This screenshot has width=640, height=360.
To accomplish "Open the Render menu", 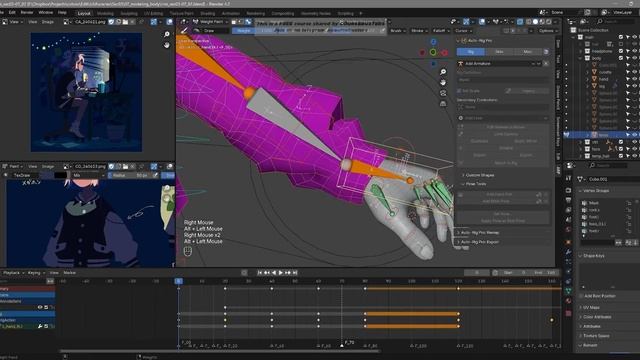I will (27, 13).
